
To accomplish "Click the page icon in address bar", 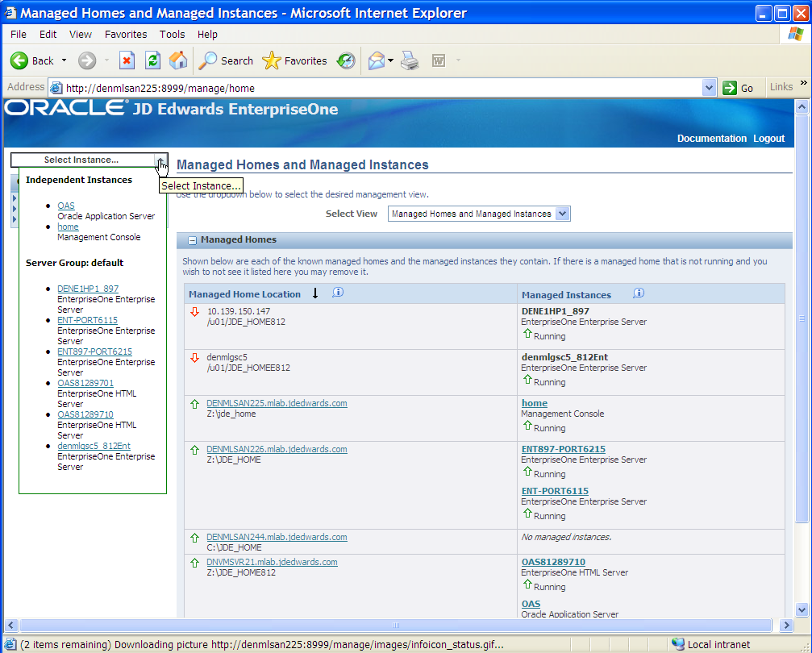I will point(56,88).
